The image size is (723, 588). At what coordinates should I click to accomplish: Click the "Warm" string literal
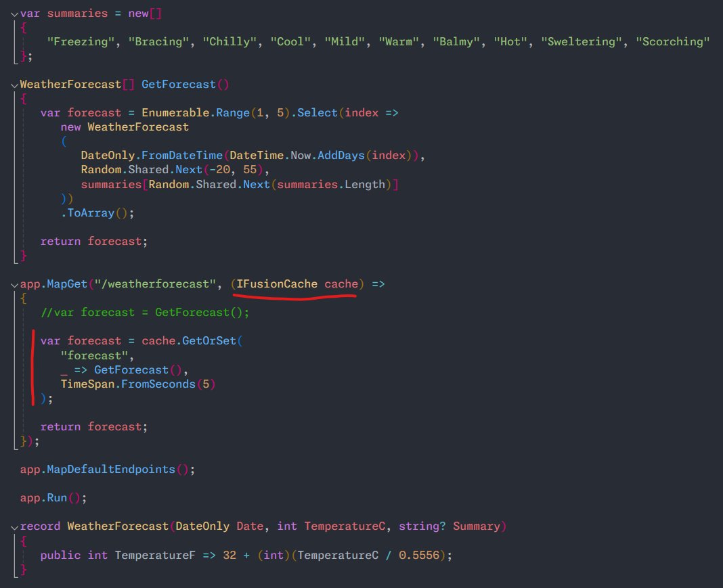[399, 42]
